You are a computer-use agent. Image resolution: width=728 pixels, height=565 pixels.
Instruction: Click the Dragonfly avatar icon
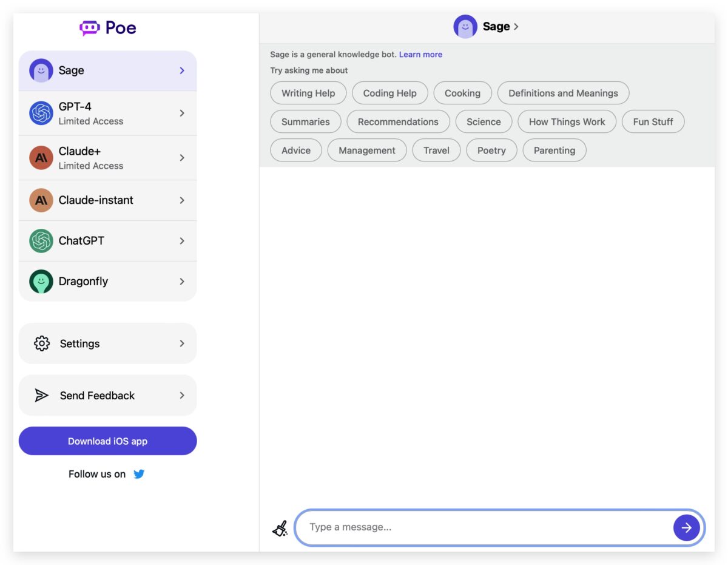coord(41,282)
